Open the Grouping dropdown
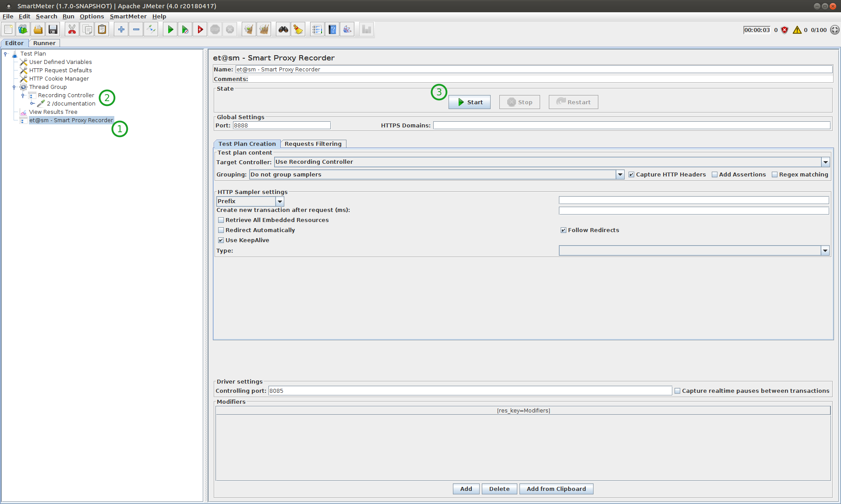 pos(620,175)
